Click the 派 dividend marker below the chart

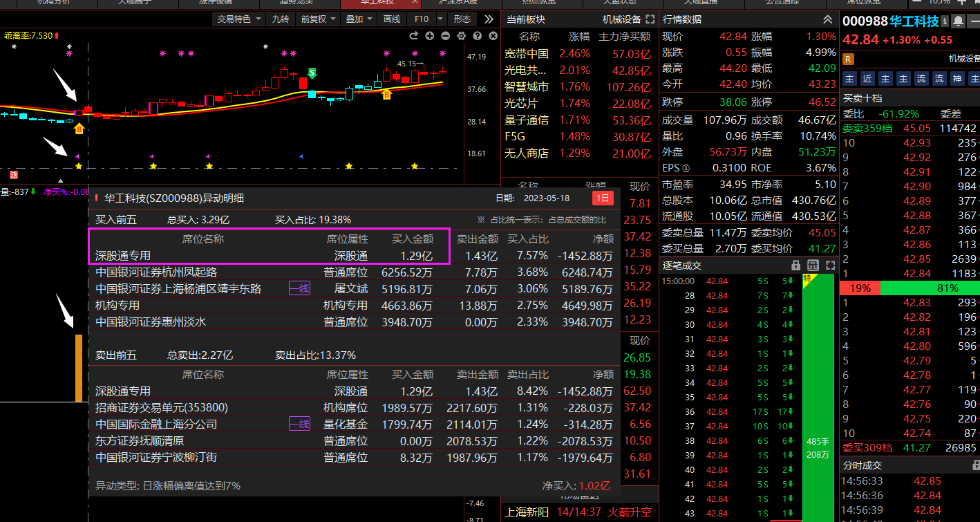coord(14,174)
